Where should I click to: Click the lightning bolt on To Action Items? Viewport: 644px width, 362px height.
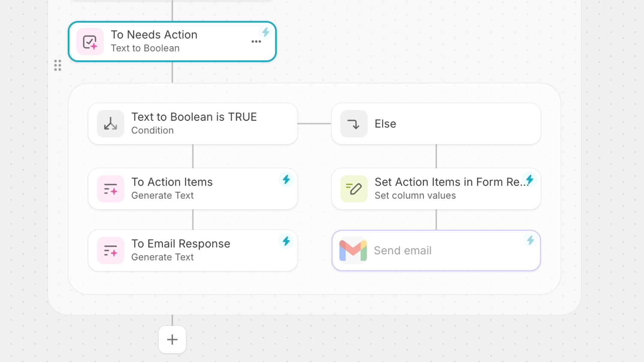[x=286, y=179]
